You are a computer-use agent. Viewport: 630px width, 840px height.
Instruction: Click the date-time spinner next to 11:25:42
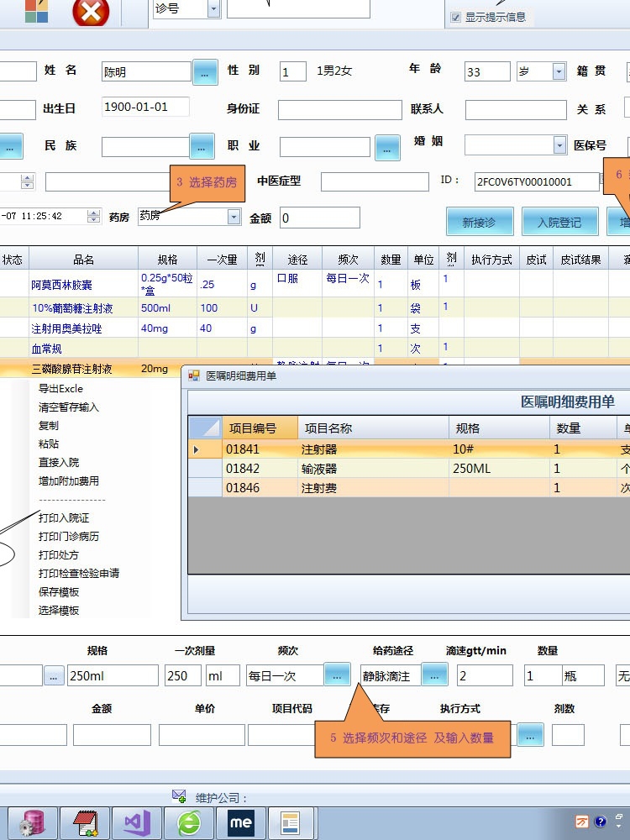click(93, 217)
